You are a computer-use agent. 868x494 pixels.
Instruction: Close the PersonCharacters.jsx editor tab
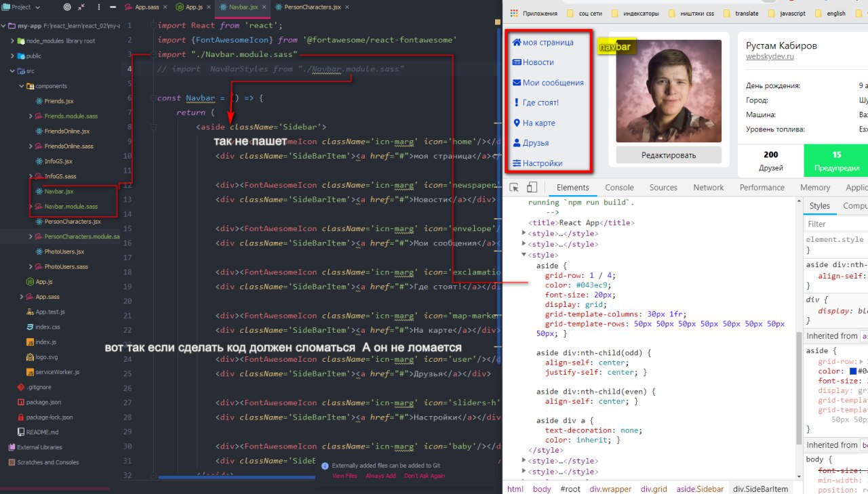click(347, 7)
